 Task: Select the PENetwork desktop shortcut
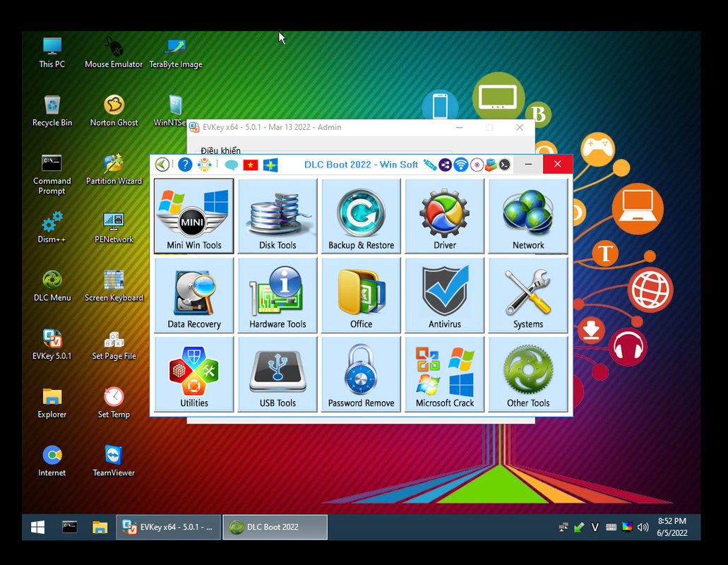114,228
